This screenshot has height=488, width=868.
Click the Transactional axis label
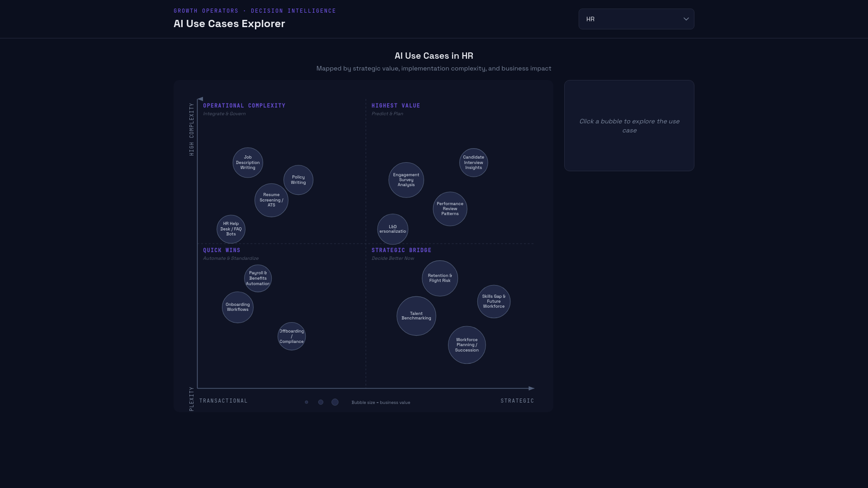(223, 401)
